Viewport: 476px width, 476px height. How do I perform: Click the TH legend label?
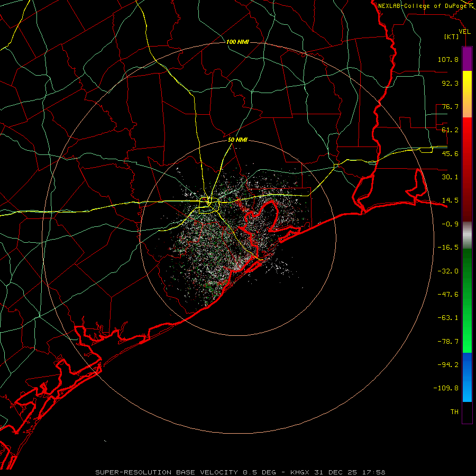click(454, 412)
